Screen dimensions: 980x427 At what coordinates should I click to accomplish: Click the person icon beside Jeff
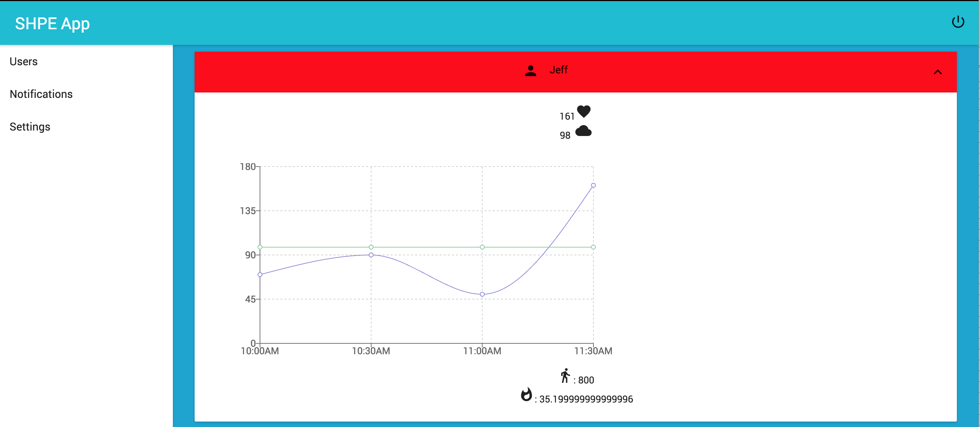(530, 71)
